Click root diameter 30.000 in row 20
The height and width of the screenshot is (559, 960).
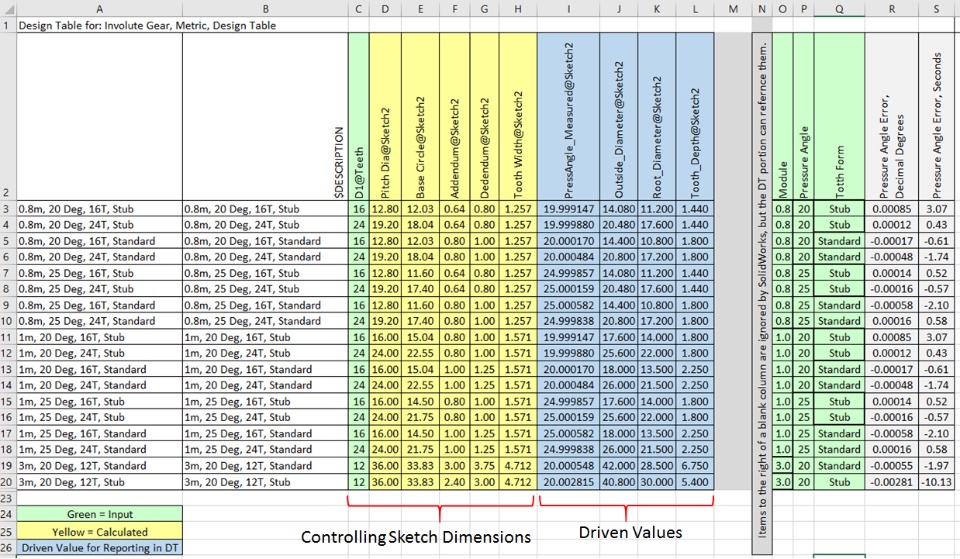pyautogui.click(x=656, y=482)
